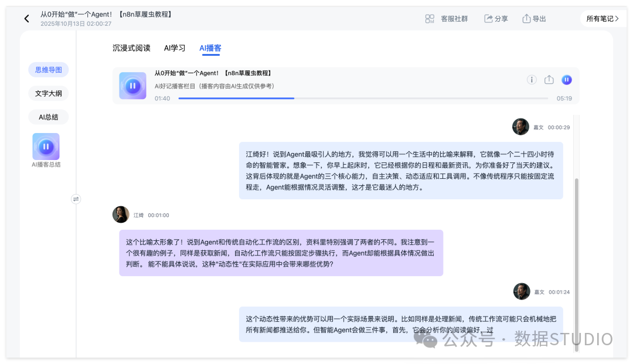Open the 文字大纲 sidebar item

[x=49, y=93]
